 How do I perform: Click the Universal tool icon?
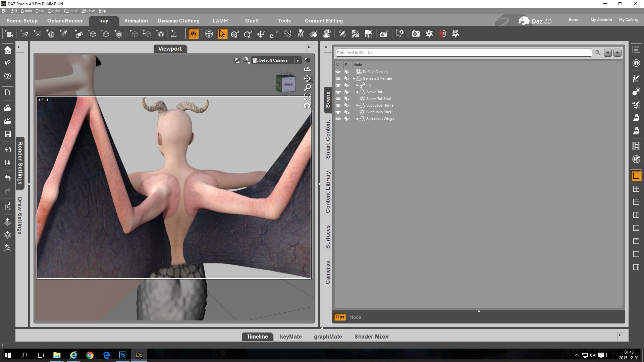pos(235,34)
